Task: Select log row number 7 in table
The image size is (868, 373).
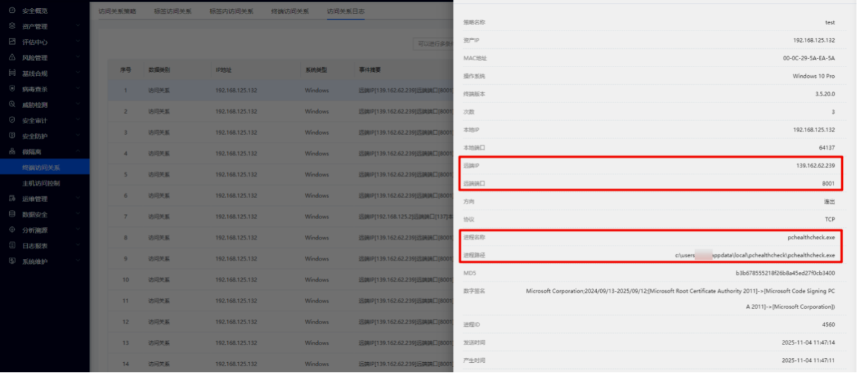Action: [x=271, y=217]
